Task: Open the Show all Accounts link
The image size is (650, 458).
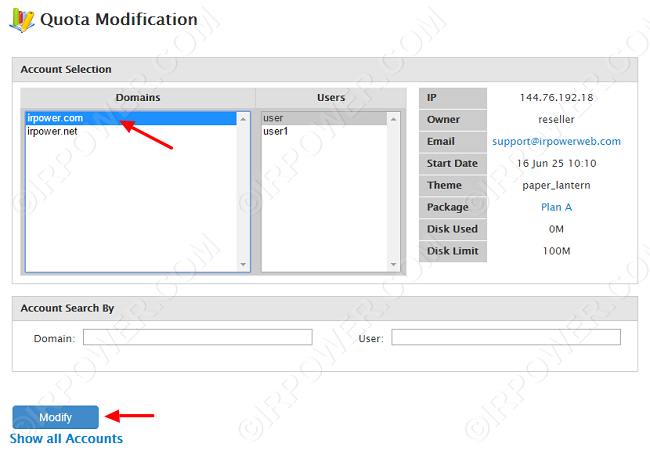Action: pos(66,439)
